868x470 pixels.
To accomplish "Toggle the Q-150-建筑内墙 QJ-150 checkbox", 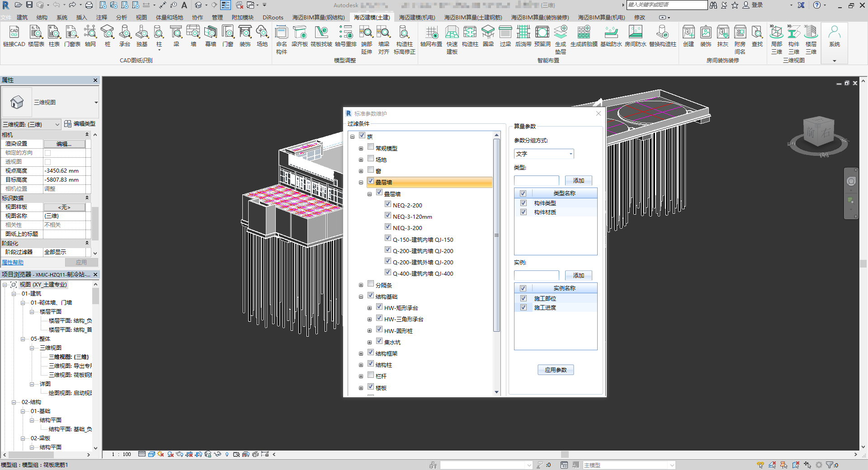I will pyautogui.click(x=388, y=238).
